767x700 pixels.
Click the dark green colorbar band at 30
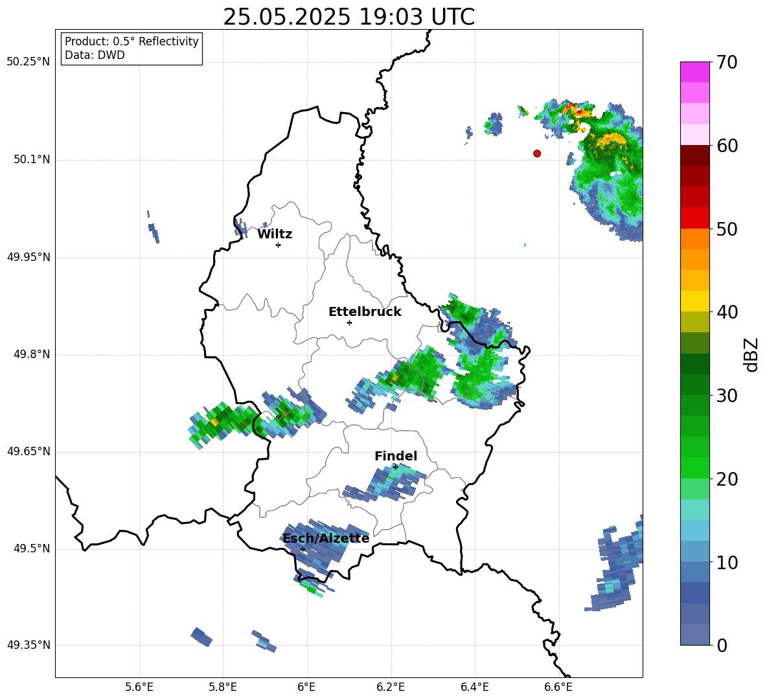[x=694, y=385]
